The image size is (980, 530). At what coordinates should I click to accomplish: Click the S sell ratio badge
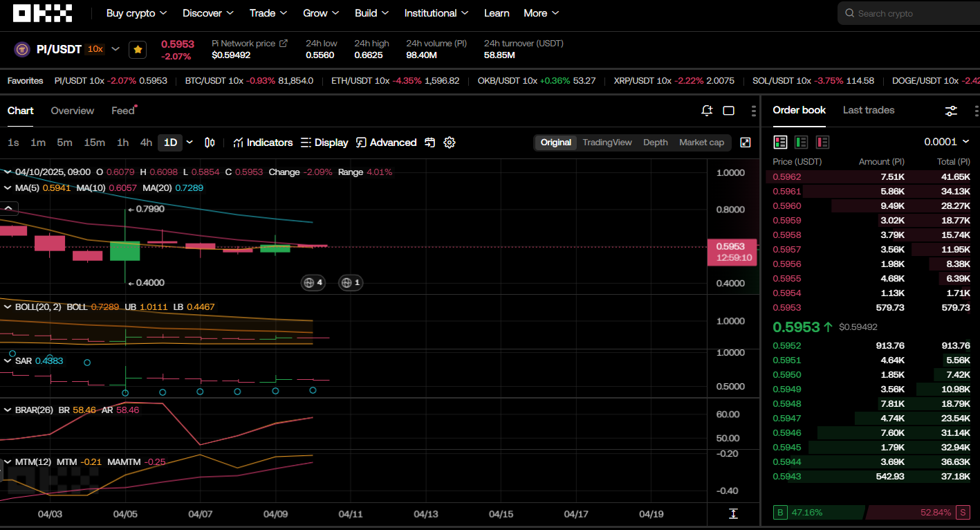pos(963,513)
